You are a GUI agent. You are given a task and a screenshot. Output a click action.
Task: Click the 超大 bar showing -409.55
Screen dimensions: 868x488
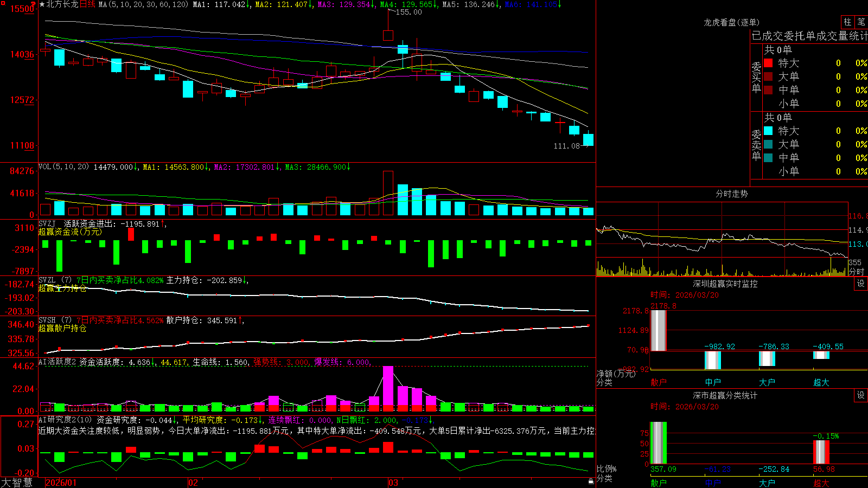821,355
